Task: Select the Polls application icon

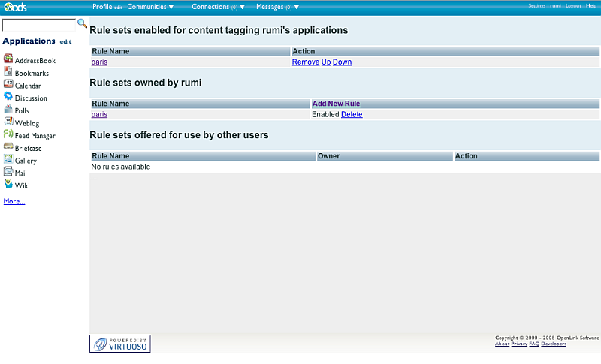Action: [x=8, y=110]
